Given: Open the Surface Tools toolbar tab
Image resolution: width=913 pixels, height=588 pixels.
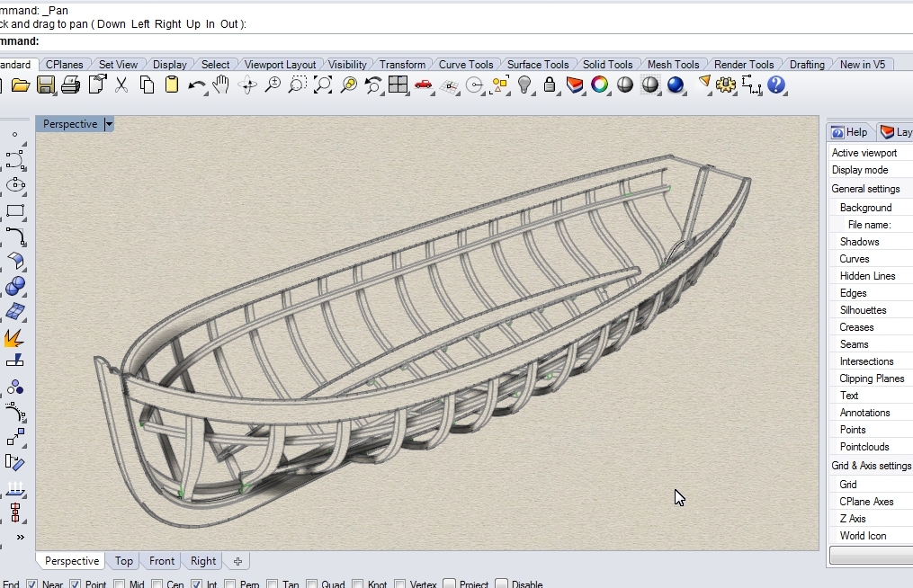Looking at the screenshot, I should tap(537, 65).
